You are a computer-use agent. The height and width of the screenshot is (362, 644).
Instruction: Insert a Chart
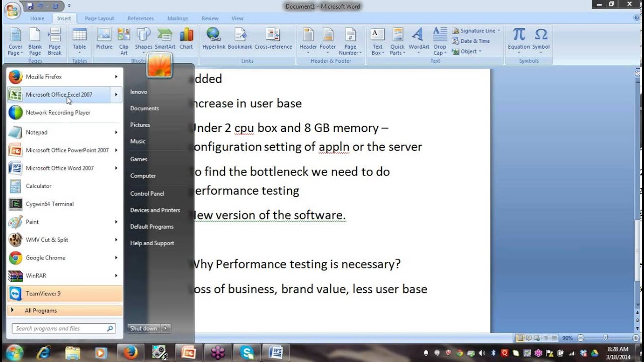pyautogui.click(x=186, y=39)
